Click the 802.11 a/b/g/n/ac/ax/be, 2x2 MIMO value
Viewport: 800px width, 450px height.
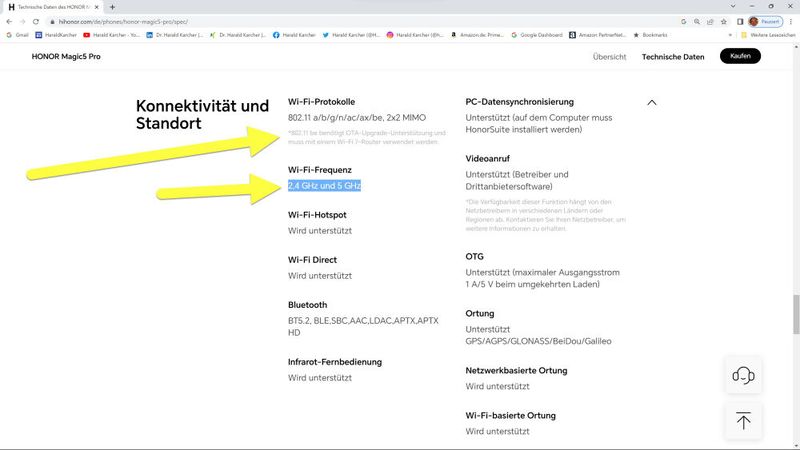[x=357, y=118]
